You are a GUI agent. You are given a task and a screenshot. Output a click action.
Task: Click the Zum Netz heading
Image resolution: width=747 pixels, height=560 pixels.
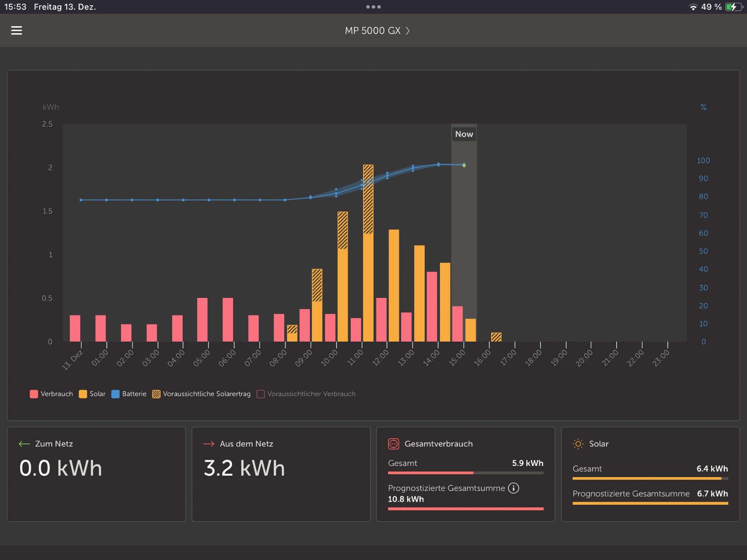[x=54, y=444]
